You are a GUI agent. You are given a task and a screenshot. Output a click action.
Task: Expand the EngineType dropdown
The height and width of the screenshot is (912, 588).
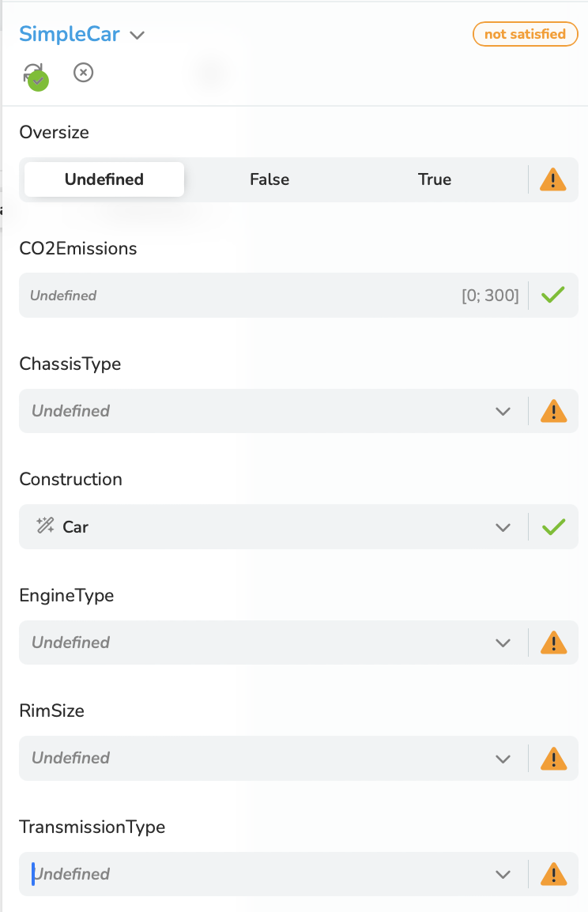(273, 643)
